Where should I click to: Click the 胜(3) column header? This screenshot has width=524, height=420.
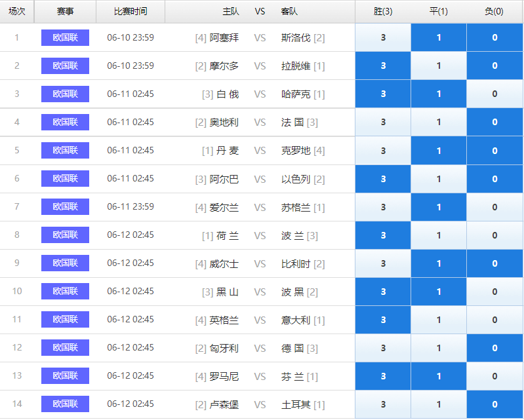coord(383,11)
